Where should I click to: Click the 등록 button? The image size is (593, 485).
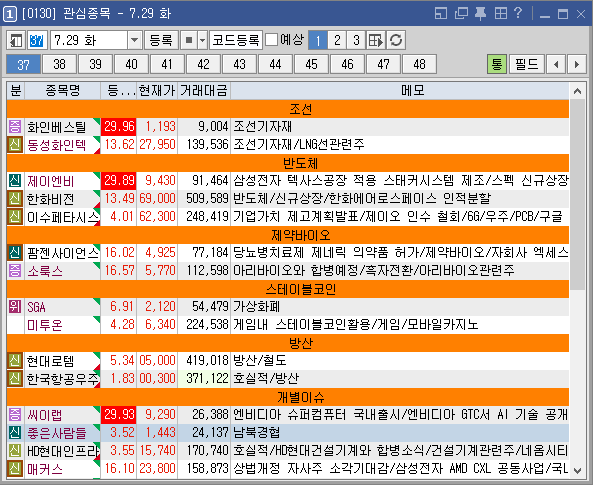pos(161,40)
